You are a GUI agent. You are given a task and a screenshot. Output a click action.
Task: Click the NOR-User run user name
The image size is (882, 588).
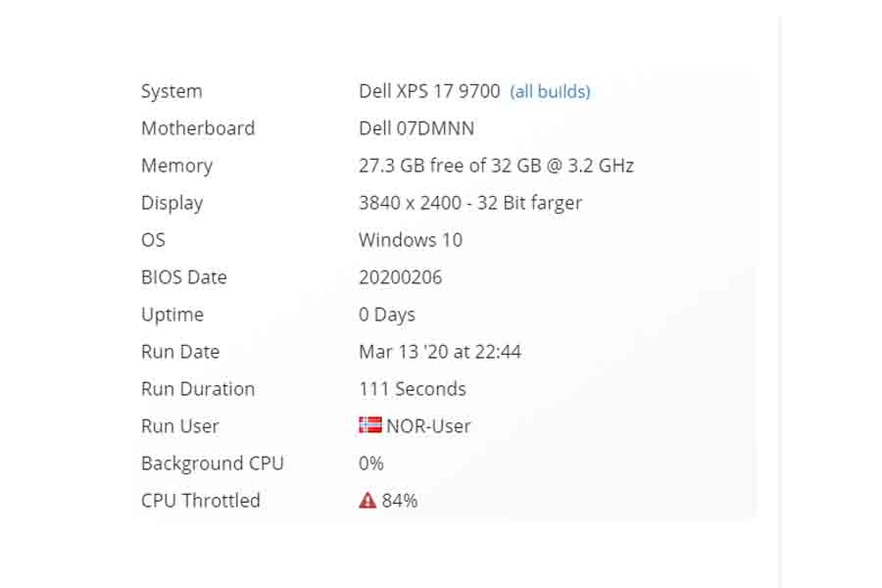coord(428,426)
